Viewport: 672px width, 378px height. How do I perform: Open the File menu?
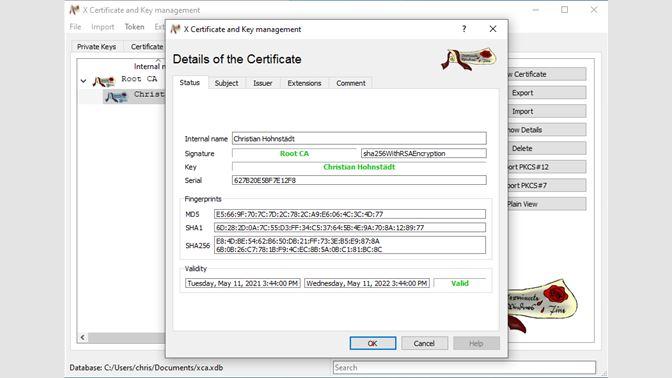75,27
